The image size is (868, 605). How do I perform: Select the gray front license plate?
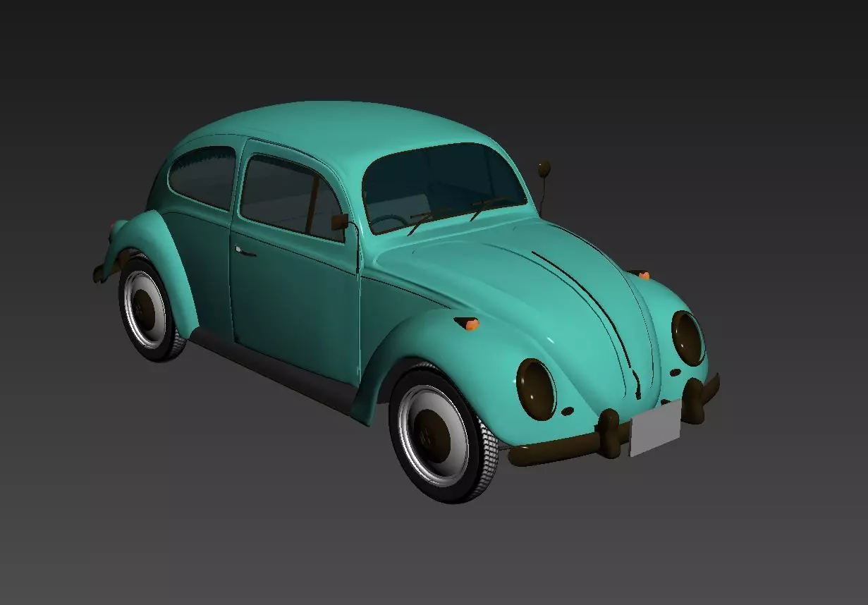coord(655,428)
